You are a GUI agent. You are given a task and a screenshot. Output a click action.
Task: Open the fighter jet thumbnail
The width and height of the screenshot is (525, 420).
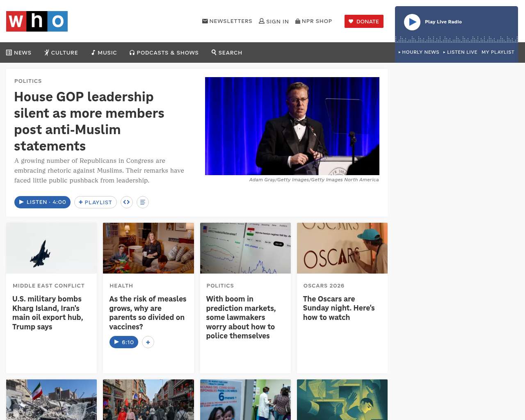pos(52,248)
